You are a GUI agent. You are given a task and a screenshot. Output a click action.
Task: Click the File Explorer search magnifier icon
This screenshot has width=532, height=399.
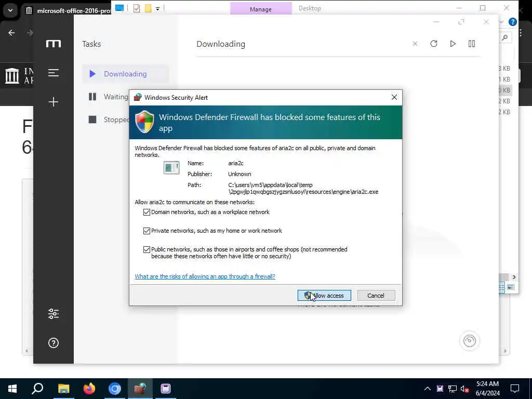(x=505, y=37)
